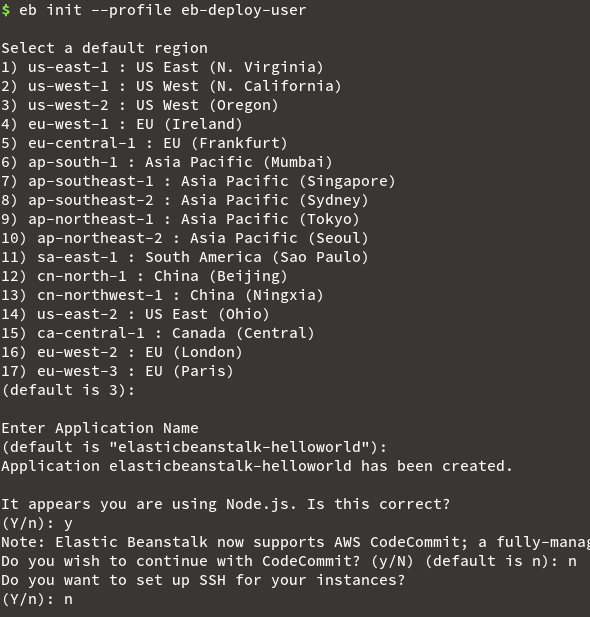Click the eu-west-3 Paris entry
This screenshot has width=590, height=617.
[x=117, y=371]
